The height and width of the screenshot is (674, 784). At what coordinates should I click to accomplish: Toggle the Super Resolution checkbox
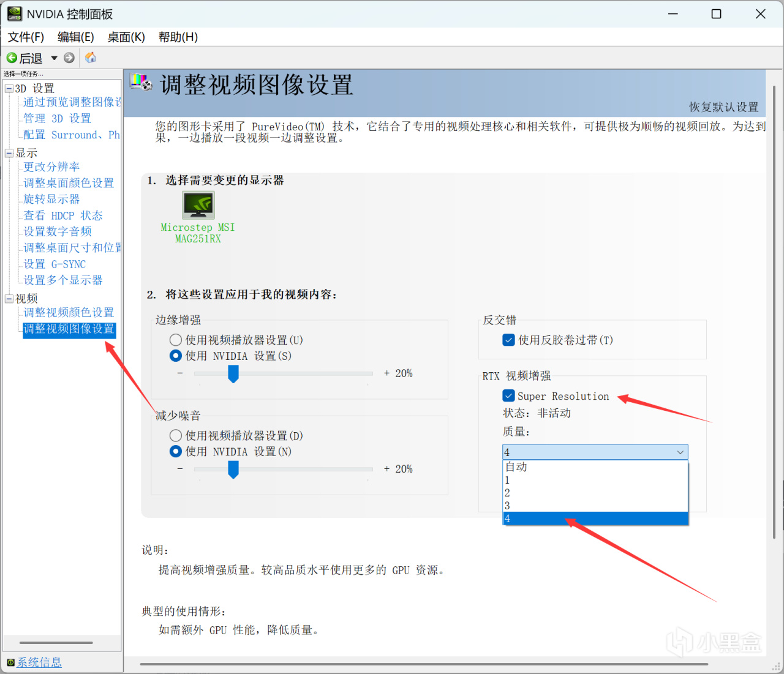(508, 396)
